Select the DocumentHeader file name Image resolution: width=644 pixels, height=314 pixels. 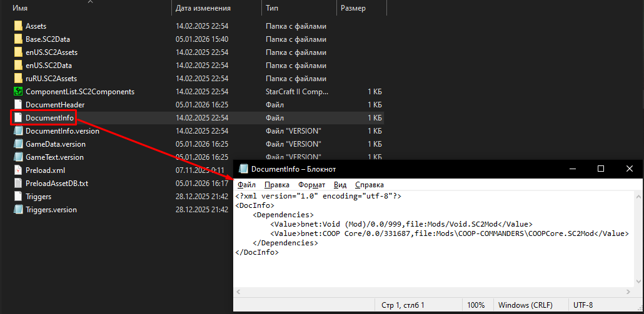pos(55,105)
